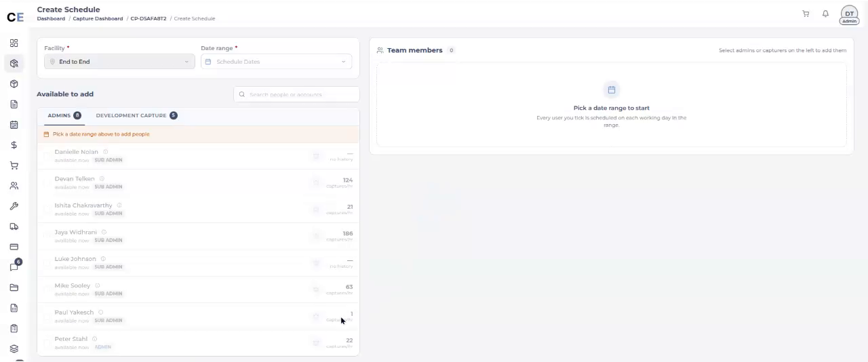Image resolution: width=868 pixels, height=362 pixels.
Task: Open the folder icon in sidebar
Action: coord(14,287)
